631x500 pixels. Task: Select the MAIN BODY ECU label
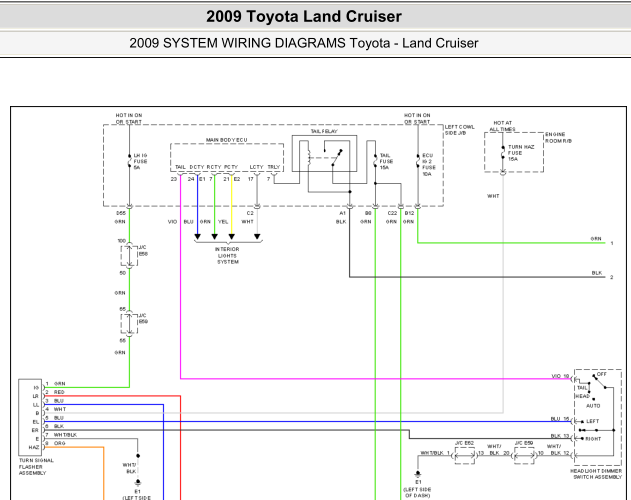tap(227, 140)
